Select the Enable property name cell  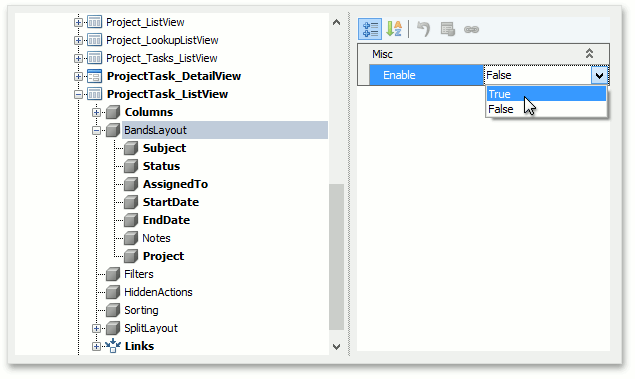[426, 75]
